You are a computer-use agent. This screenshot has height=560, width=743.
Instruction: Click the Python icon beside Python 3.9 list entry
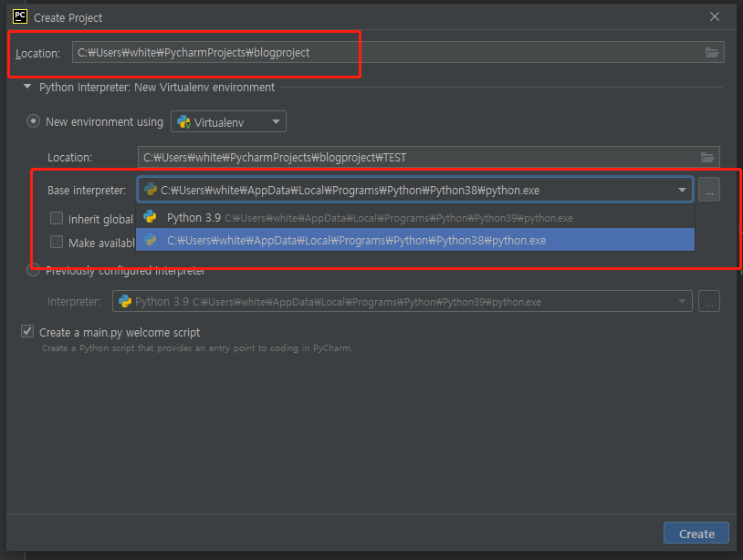pyautogui.click(x=150, y=217)
